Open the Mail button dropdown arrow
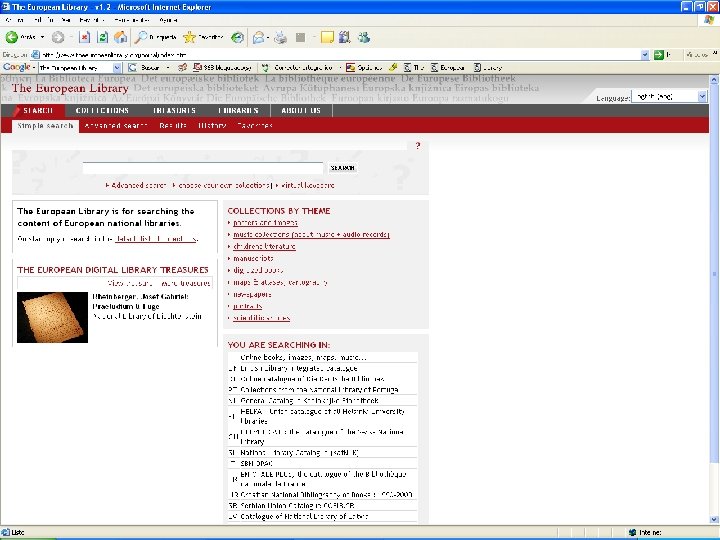 coord(268,37)
